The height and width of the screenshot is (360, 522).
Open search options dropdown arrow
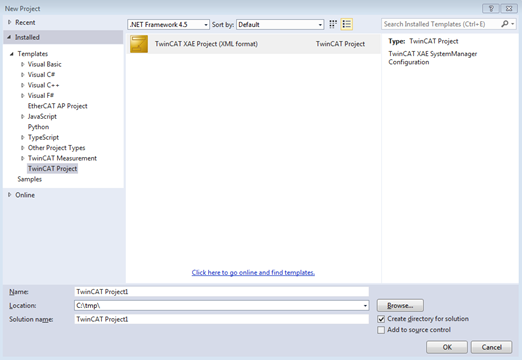(x=513, y=24)
